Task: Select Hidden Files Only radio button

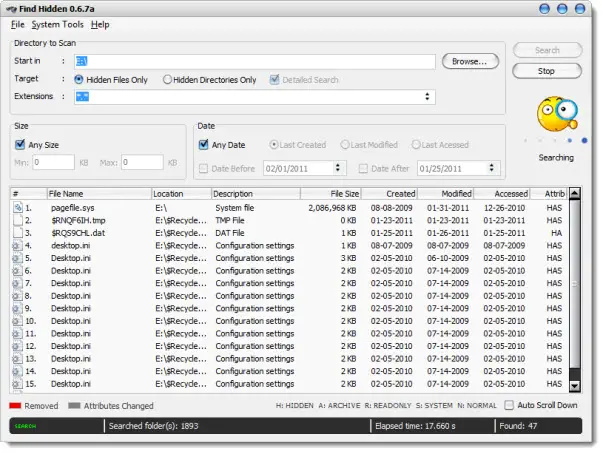Action: point(79,80)
